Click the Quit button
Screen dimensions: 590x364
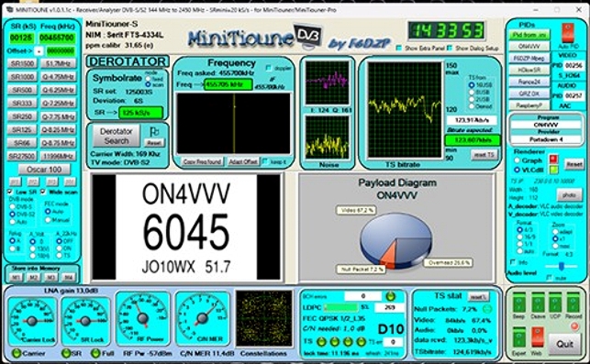[565, 343]
